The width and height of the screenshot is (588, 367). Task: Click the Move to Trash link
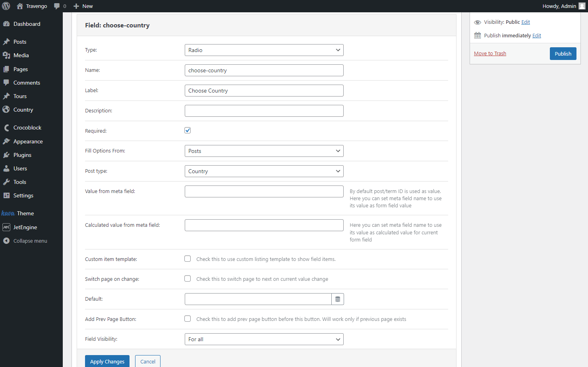point(490,54)
